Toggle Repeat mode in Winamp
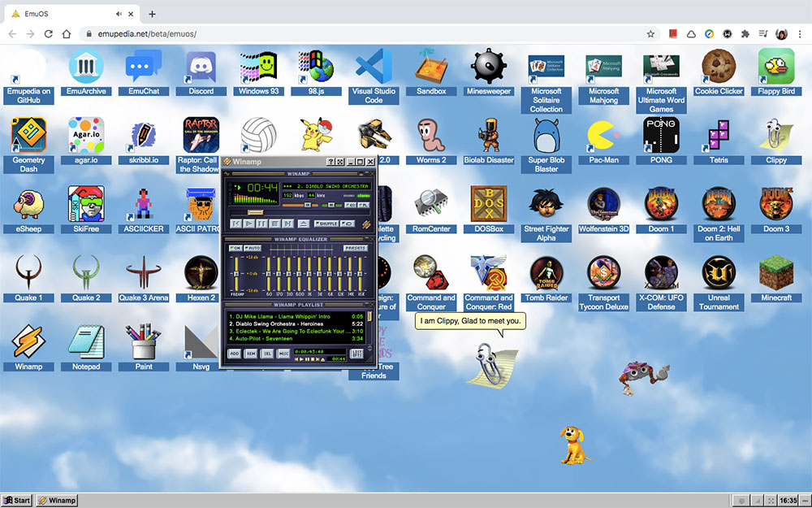 (x=348, y=222)
